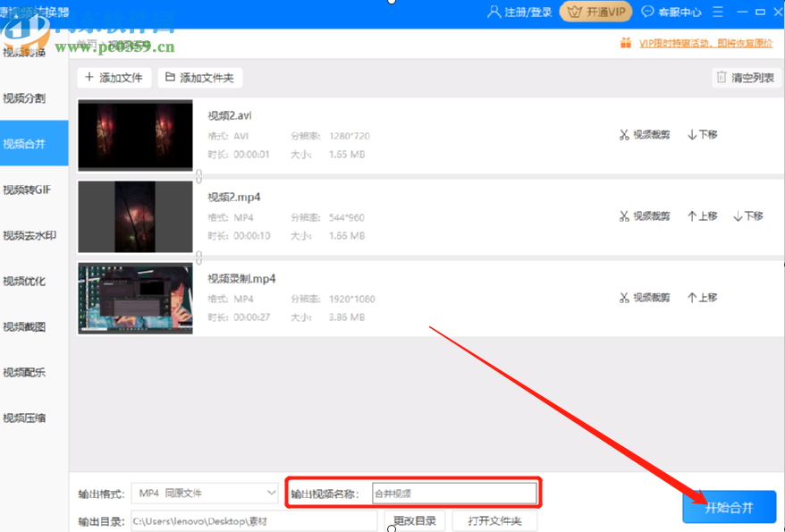Screen dimensions: 785x532
Task: Move 视频录制.mp4 up with 上移
Action: 703,298
